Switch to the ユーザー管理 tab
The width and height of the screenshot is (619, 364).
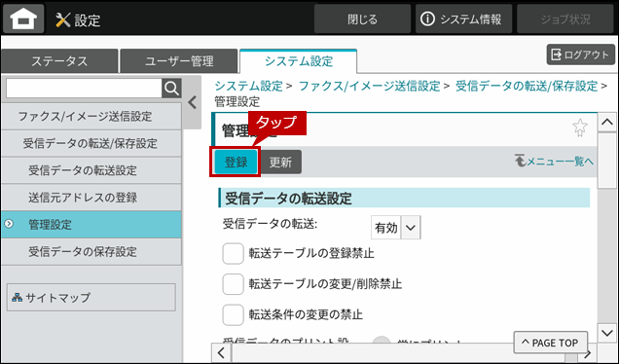[x=179, y=61]
